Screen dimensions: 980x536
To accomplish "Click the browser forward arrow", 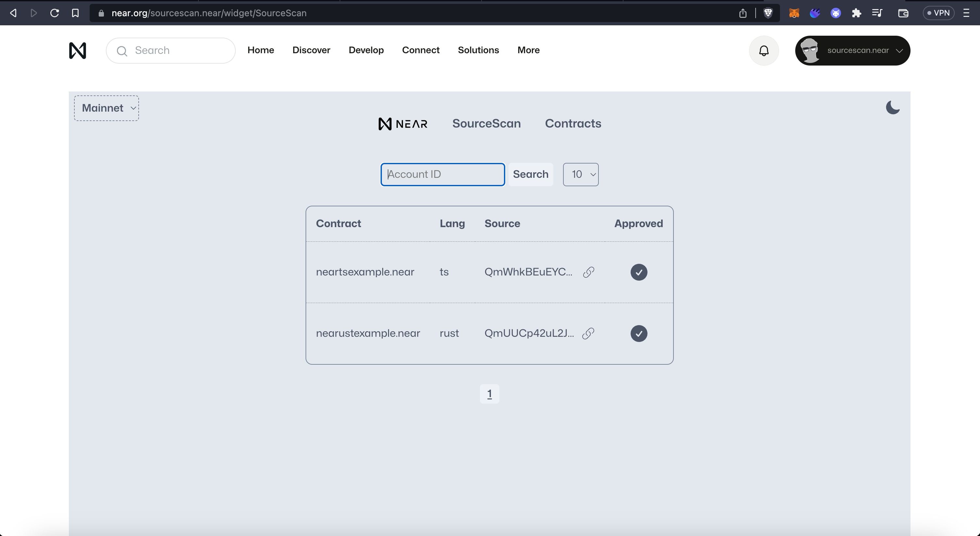I will point(34,13).
